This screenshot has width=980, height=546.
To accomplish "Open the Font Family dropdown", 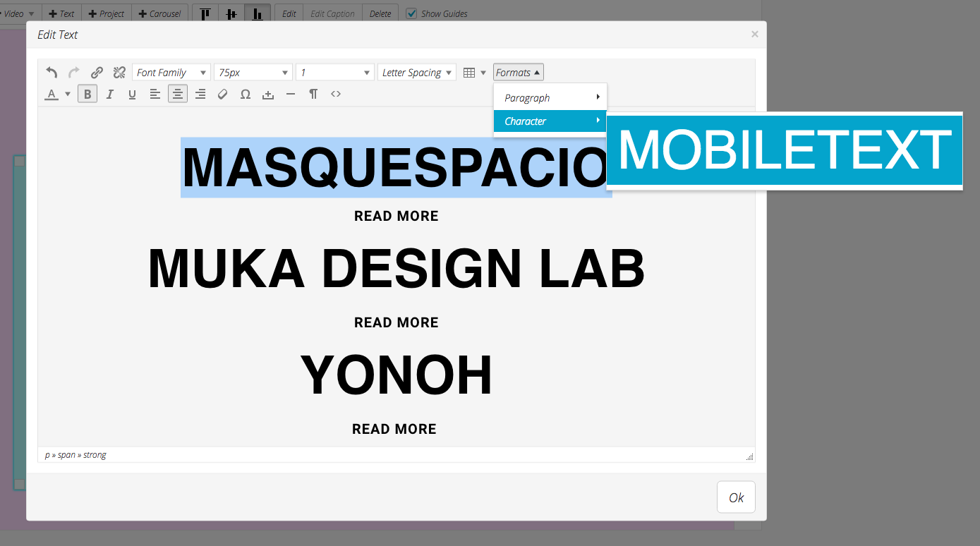I will coord(170,71).
